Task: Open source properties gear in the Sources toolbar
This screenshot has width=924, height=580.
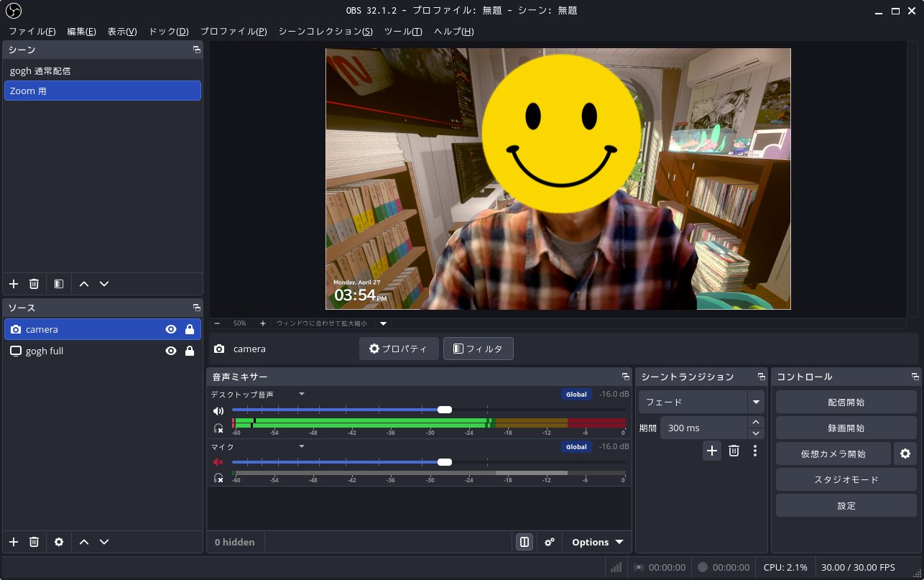Action: pos(59,542)
